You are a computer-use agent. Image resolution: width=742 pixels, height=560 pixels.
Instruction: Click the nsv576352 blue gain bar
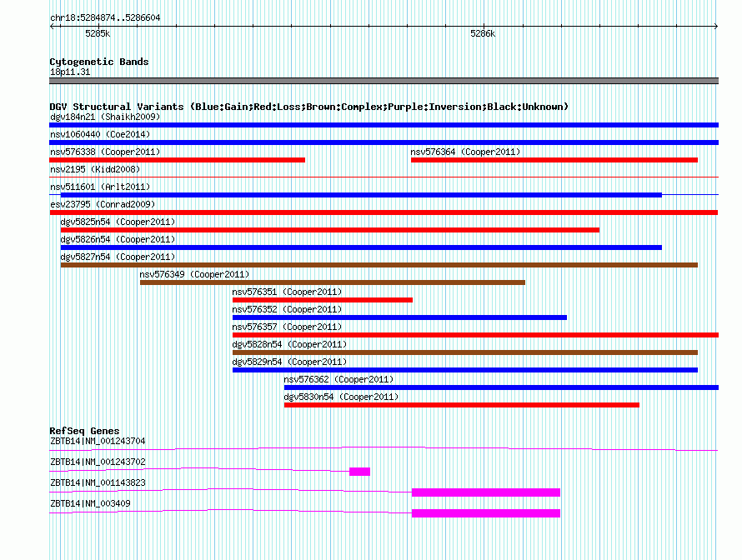tap(399, 317)
